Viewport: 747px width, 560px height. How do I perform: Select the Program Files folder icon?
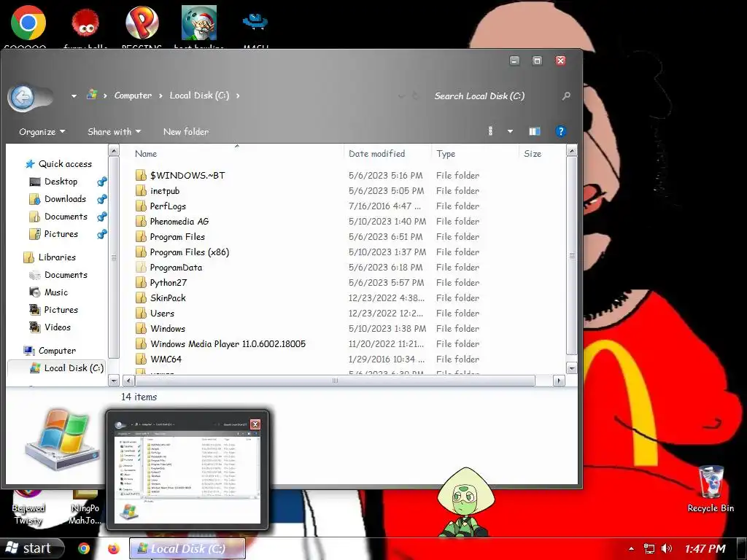141,237
